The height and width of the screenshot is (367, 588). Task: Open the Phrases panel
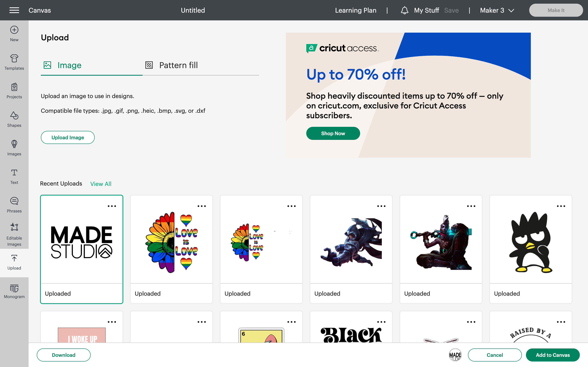pos(14,205)
